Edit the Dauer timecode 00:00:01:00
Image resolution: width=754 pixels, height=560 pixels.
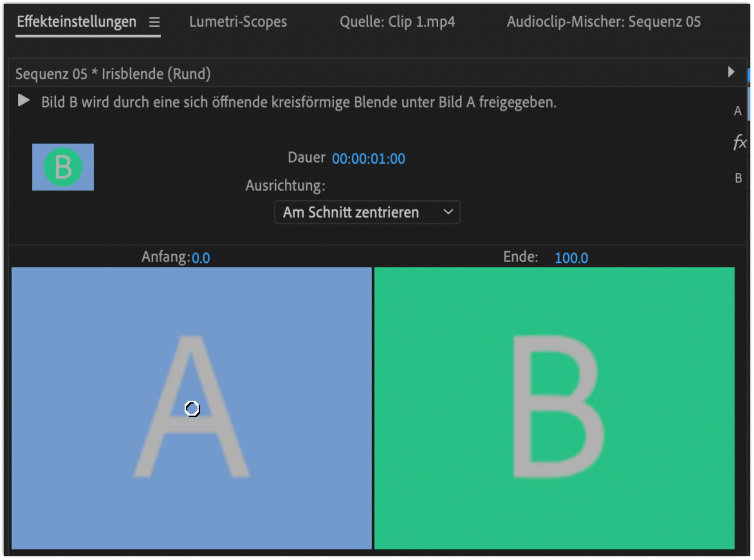[x=368, y=159]
